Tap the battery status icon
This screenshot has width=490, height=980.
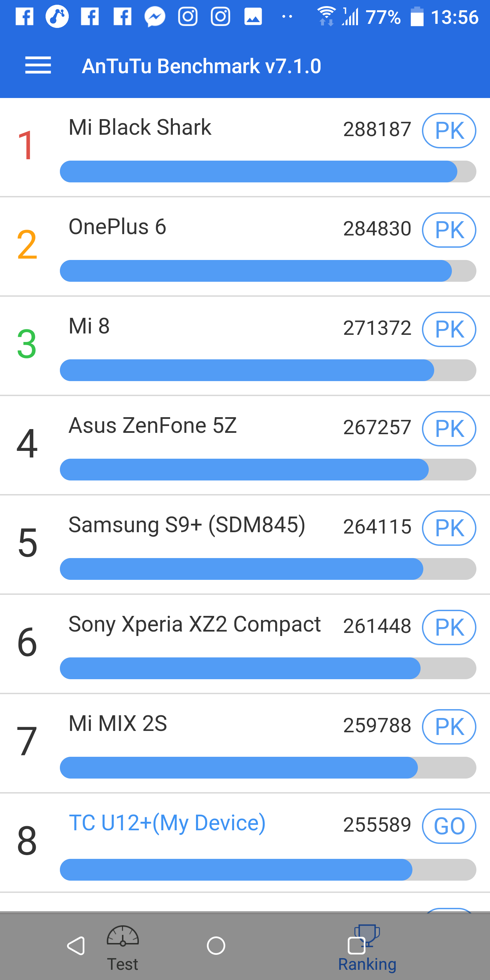point(417,17)
